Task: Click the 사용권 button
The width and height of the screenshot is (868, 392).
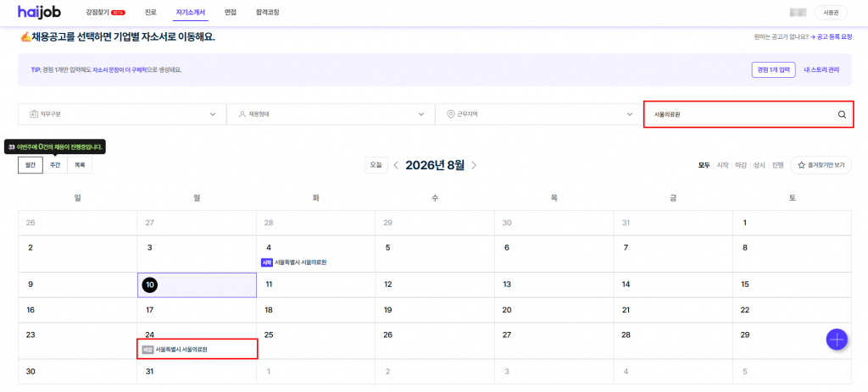Action: pos(831,12)
